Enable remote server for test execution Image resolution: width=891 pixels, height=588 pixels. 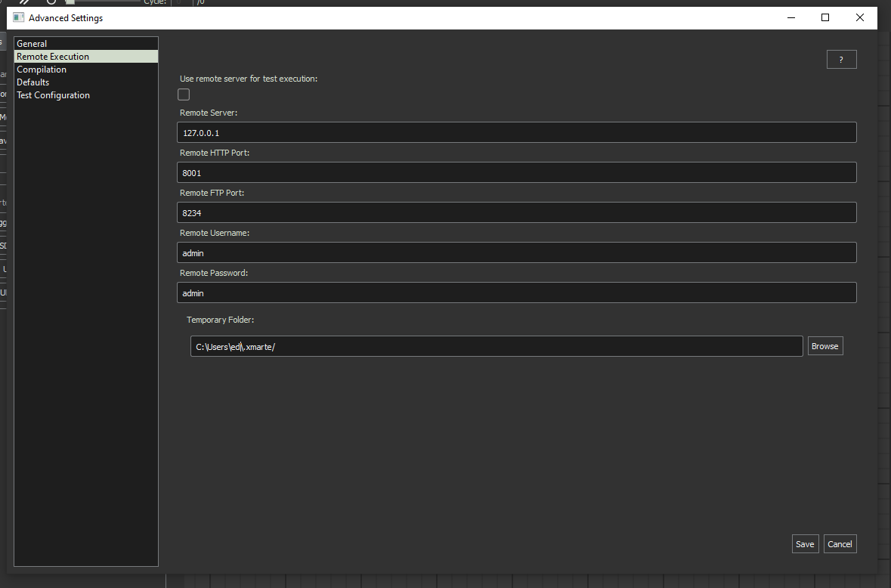(184, 94)
